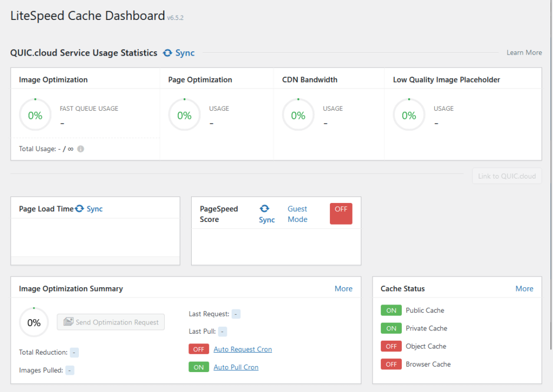Click the page vertical scrollbar
The height and width of the screenshot is (392, 553).
[x=551, y=175]
